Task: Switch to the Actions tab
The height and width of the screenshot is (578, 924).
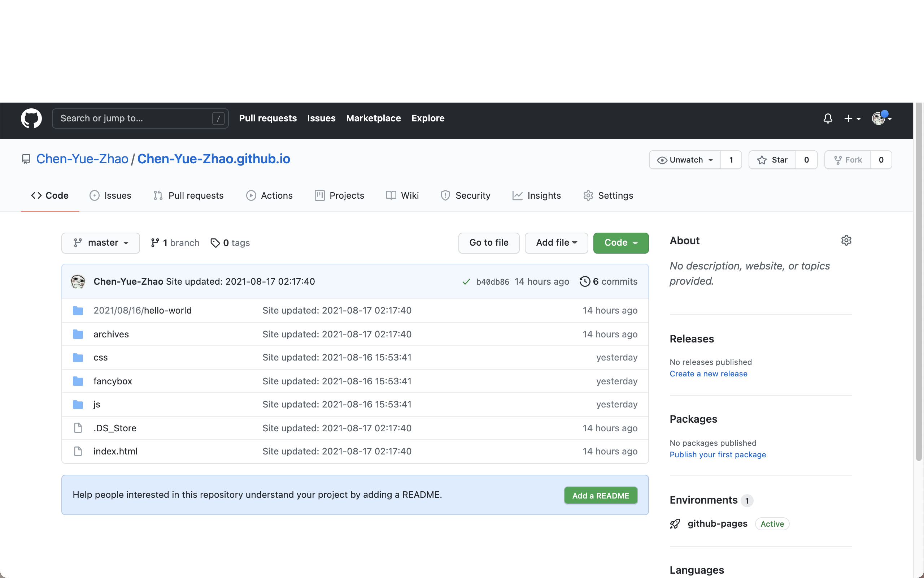Action: click(269, 195)
